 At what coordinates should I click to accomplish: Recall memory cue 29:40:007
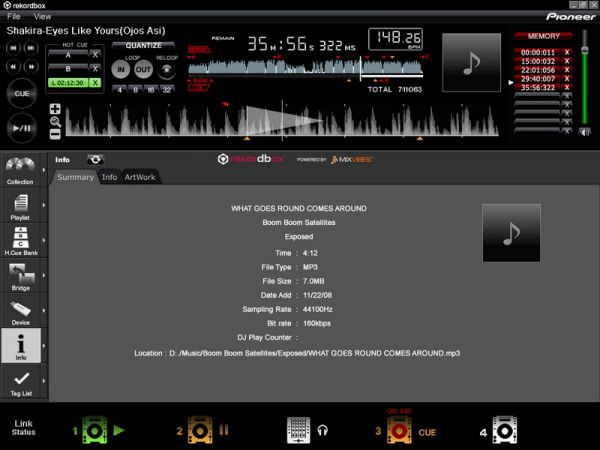(538, 79)
